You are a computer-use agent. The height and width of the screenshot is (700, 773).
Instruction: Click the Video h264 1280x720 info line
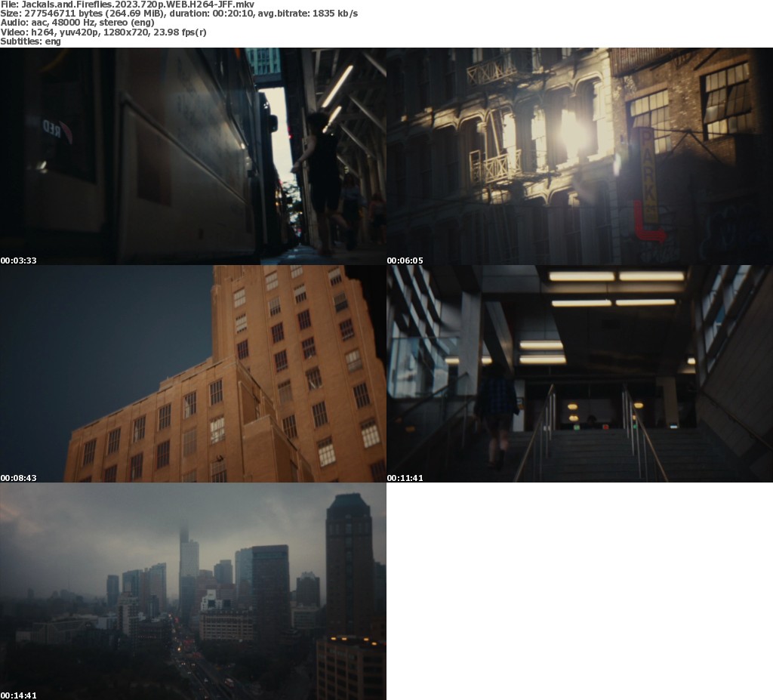(x=103, y=32)
